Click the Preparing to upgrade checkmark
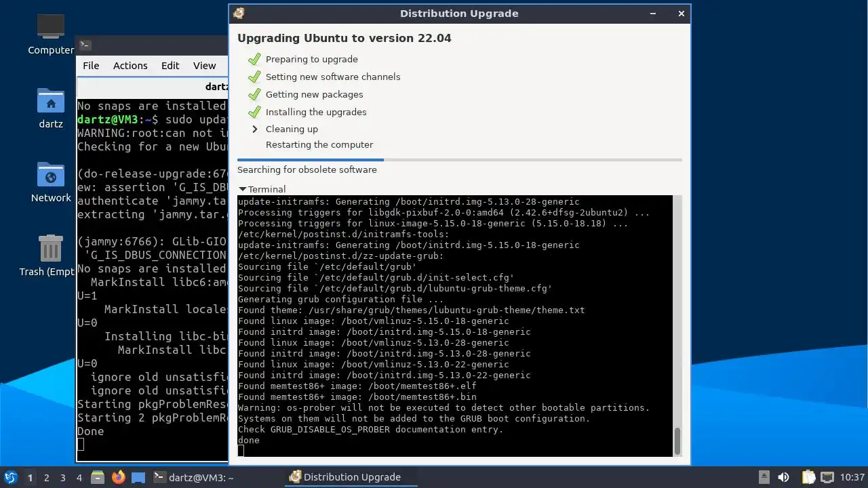868x488 pixels. pyautogui.click(x=255, y=59)
